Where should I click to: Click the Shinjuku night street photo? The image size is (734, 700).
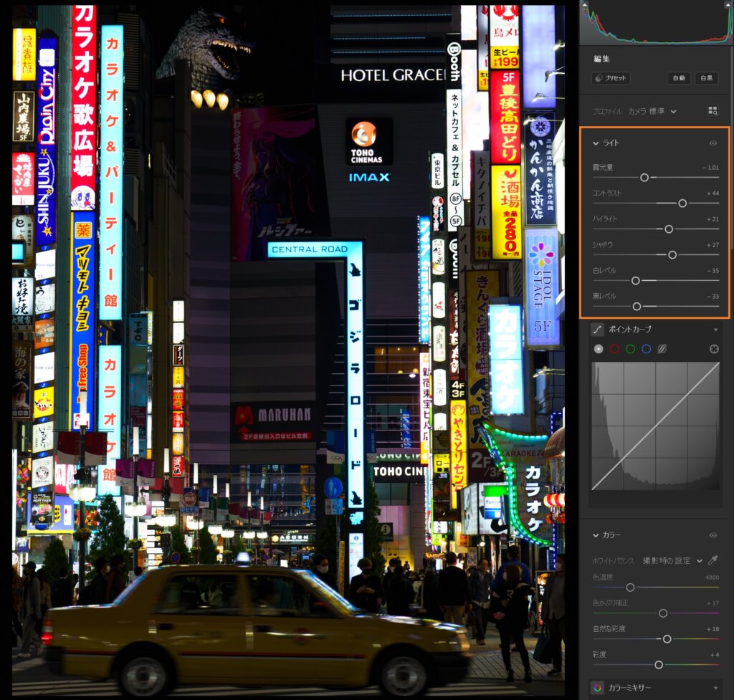coord(288,350)
